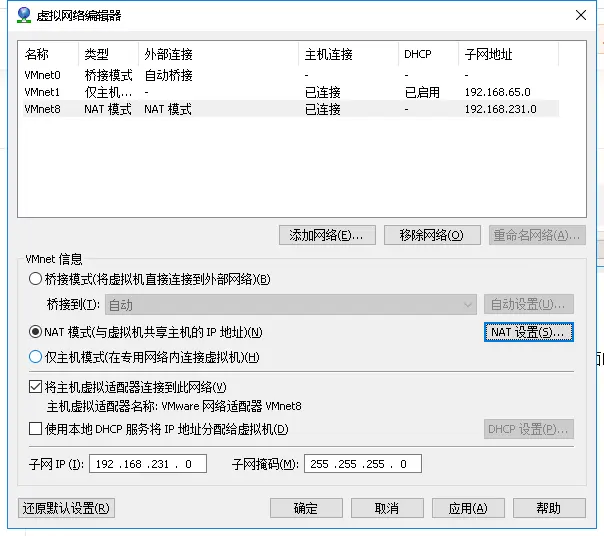The width and height of the screenshot is (604, 536).
Task: Click subnet address 192.168.231.0 cell
Action: [x=500, y=109]
